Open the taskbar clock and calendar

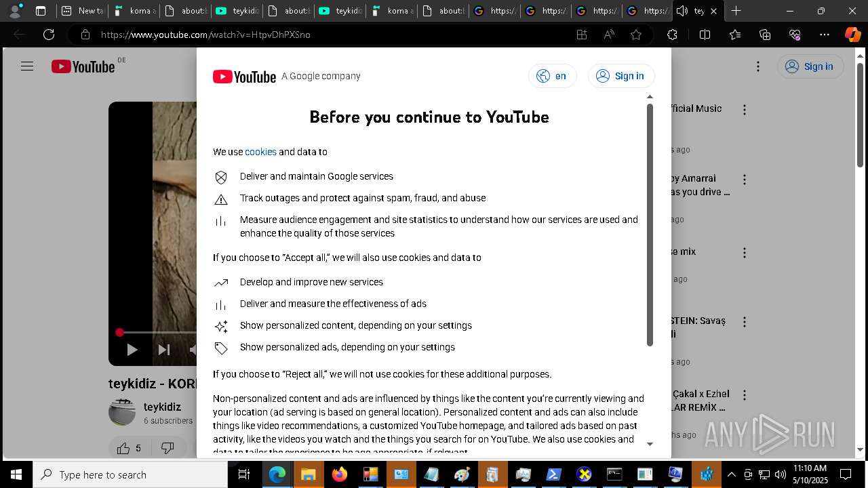(x=810, y=474)
